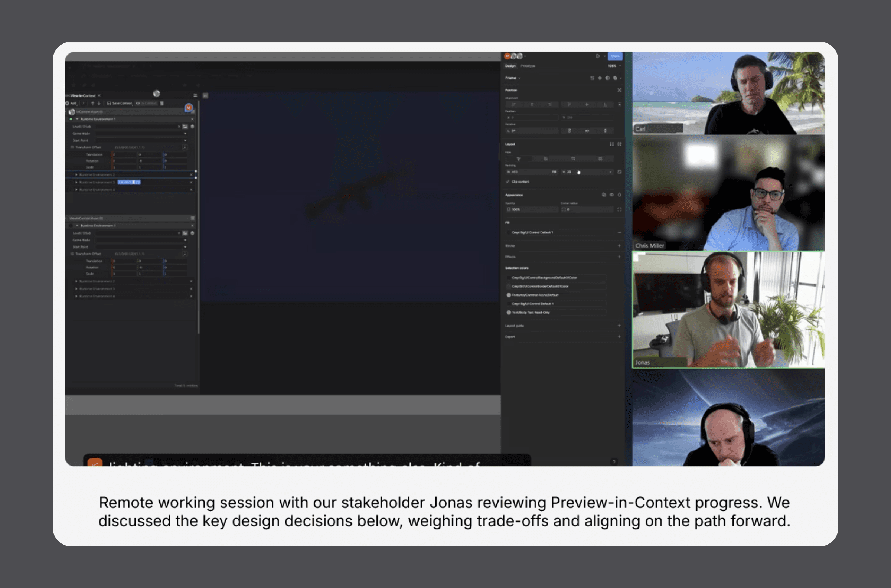Toggle appearance visibility eye icon
Image resolution: width=891 pixels, height=588 pixels.
click(x=611, y=195)
